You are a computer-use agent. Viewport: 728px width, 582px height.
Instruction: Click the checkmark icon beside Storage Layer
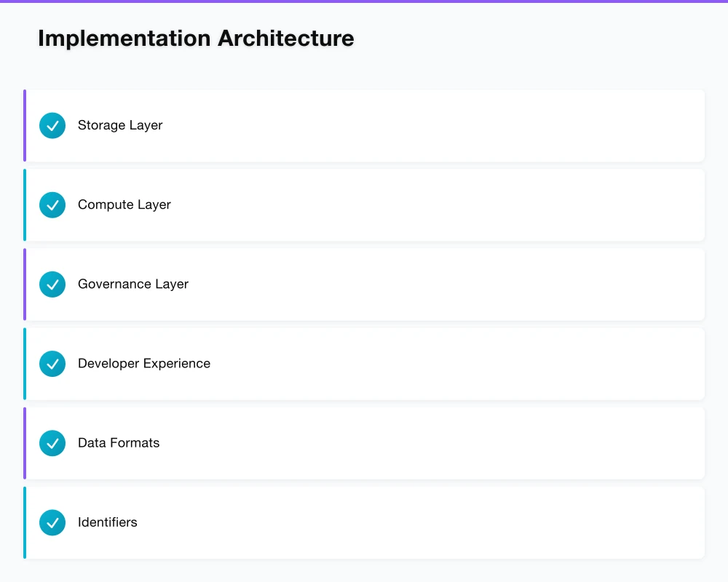coord(52,126)
